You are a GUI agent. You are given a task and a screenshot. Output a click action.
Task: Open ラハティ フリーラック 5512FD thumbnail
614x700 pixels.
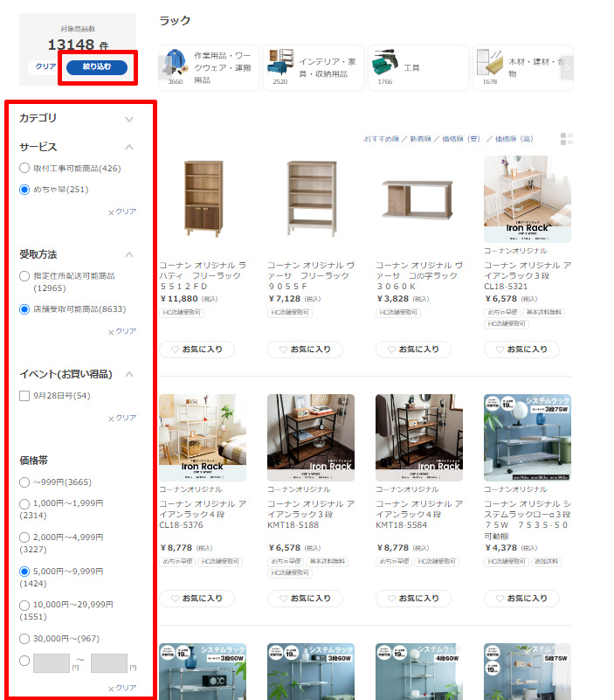203,198
